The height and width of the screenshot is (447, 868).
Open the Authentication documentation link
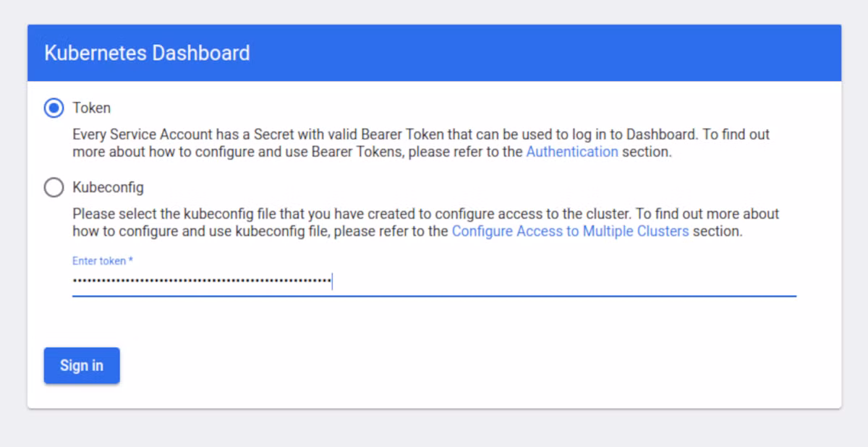pos(572,152)
